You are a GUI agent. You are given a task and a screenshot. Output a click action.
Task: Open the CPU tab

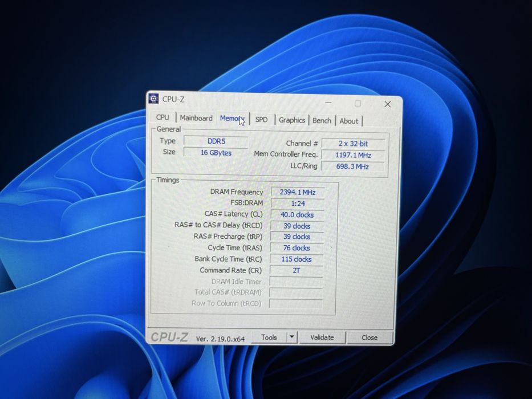tap(163, 117)
